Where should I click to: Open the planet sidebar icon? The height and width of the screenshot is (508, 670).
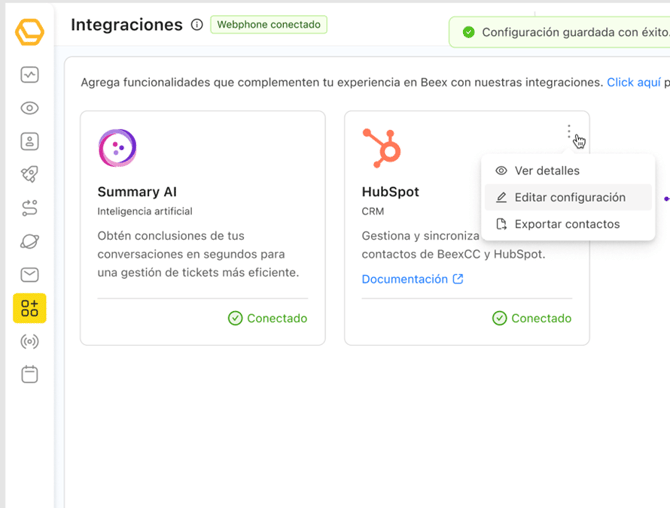[30, 242]
